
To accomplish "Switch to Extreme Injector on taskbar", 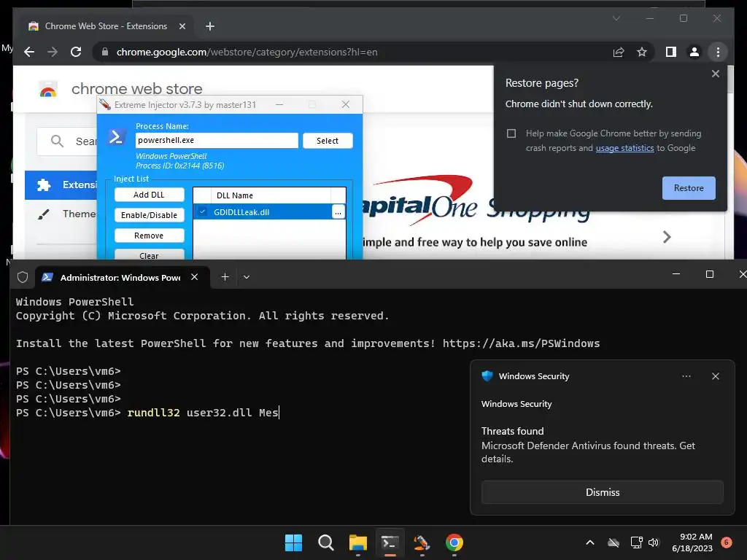I will [x=422, y=542].
